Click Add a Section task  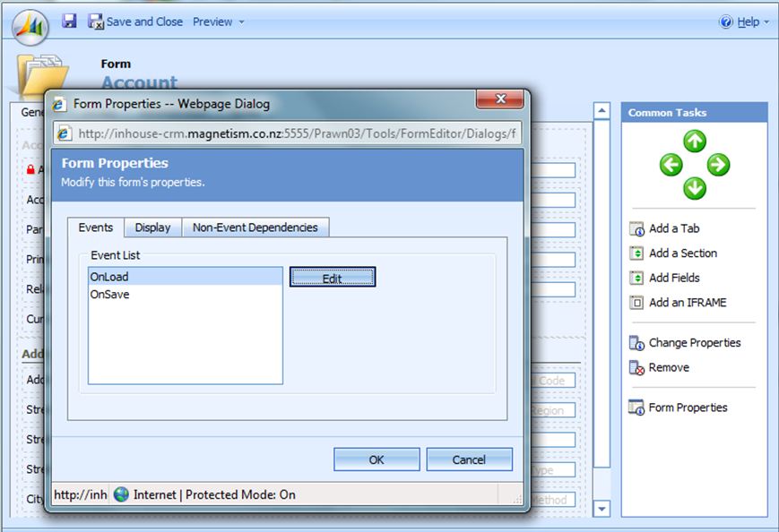click(x=682, y=253)
